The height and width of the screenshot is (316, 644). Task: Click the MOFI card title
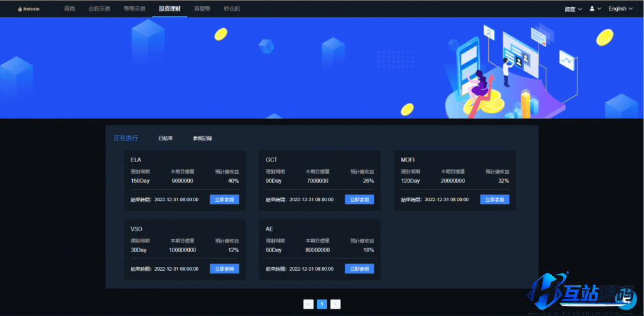408,160
